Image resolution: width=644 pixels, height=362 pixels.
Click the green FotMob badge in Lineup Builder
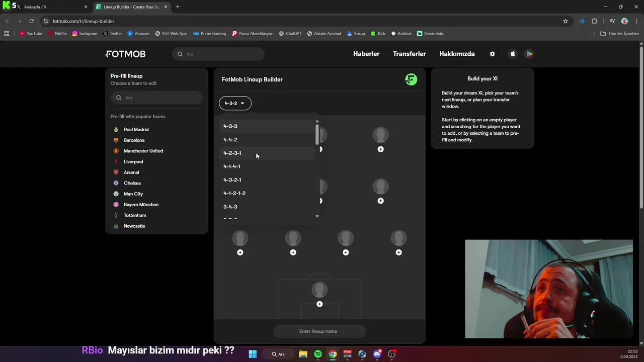pos(411,79)
